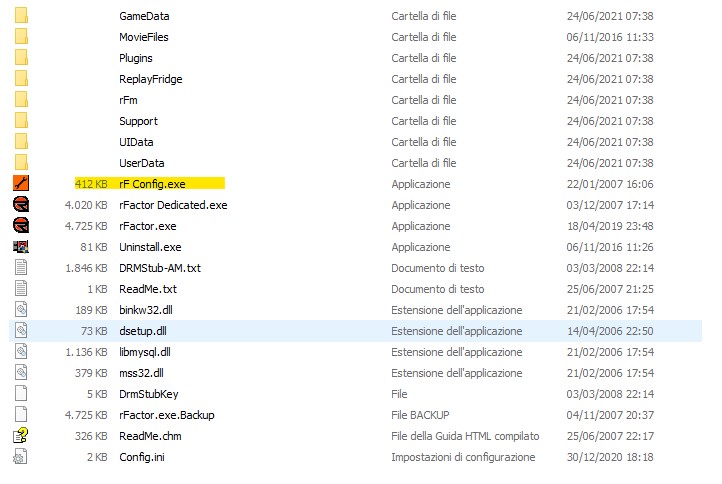Click the Config.ini settings file icon

point(21,457)
